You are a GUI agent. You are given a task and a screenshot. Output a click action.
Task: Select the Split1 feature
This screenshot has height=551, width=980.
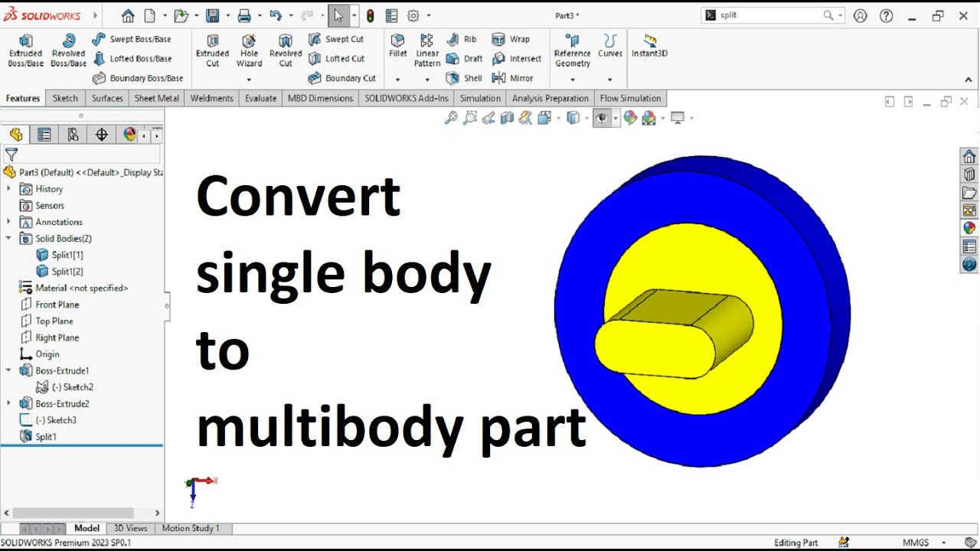coord(38,437)
